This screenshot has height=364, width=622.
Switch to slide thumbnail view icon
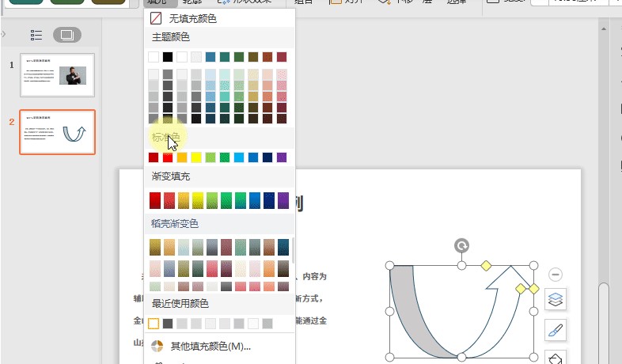66,35
